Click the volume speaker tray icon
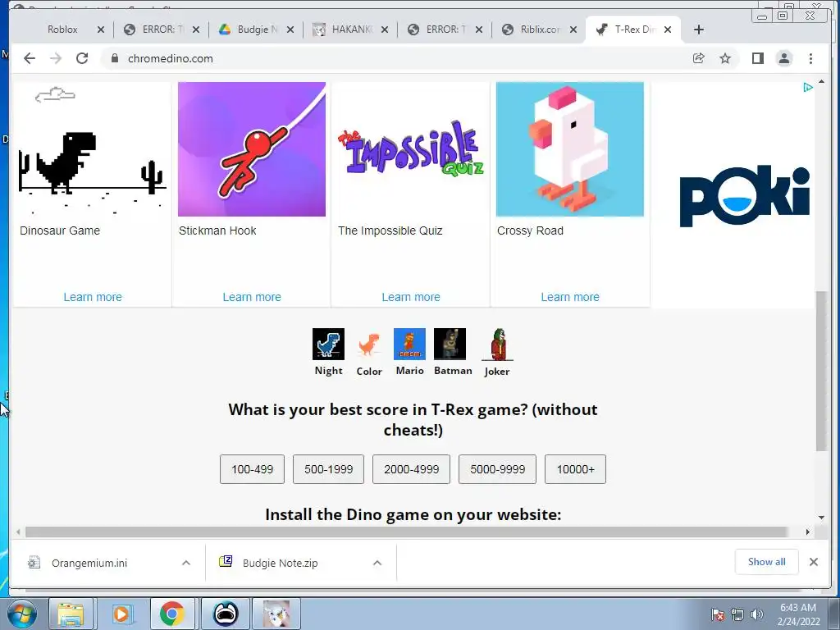Viewport: 840px width, 630px height. (x=757, y=614)
